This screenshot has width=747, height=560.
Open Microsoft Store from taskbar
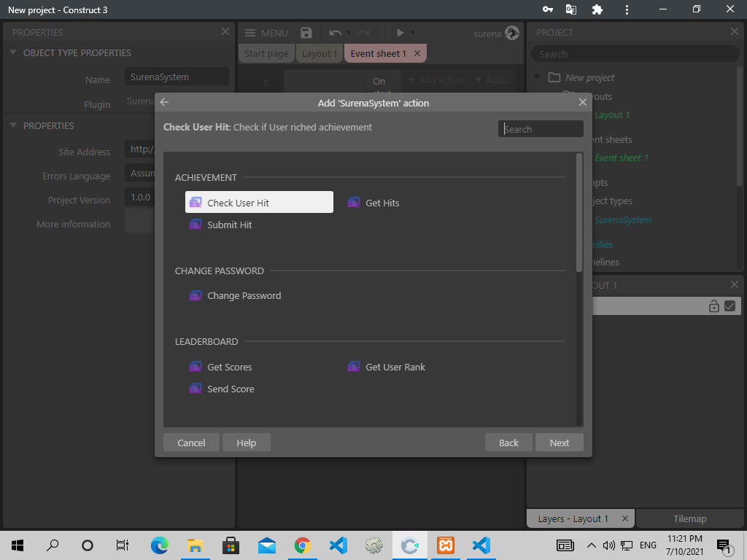[231, 545]
